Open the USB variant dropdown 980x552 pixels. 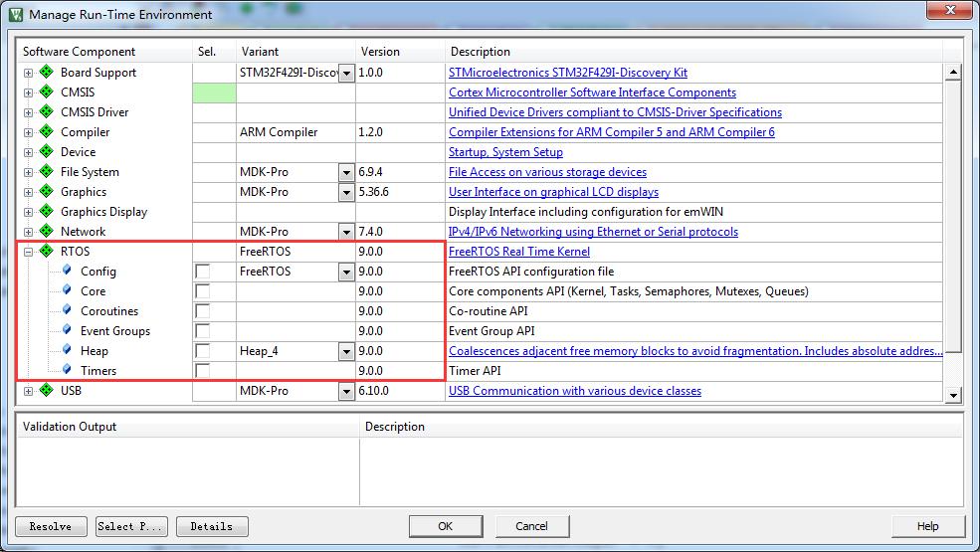coord(346,391)
